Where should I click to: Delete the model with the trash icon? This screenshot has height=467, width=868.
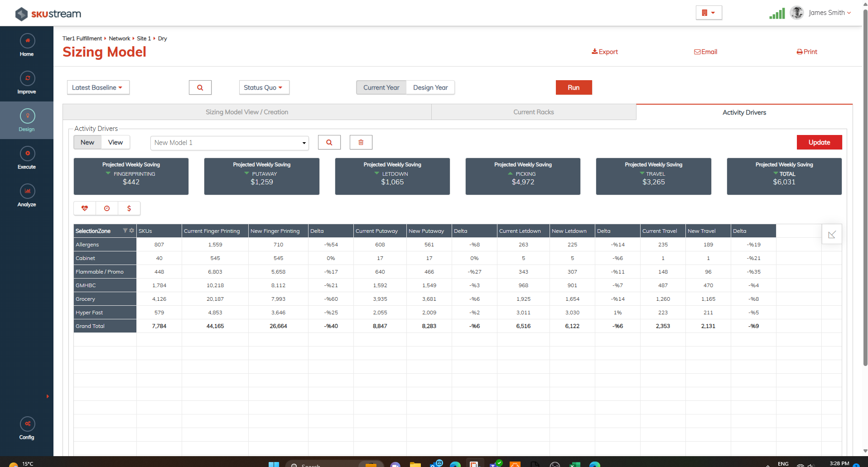(x=361, y=142)
